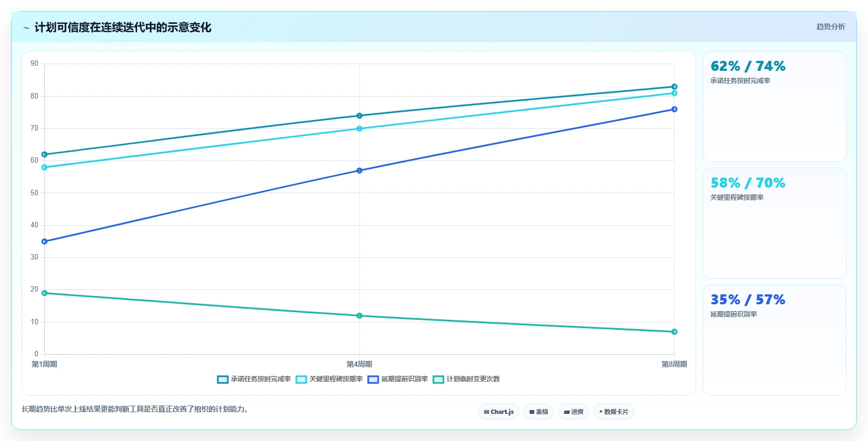Viewport: 868px width, 441px height.
Task: Click the 数据卡片 tag
Action: coord(614,412)
